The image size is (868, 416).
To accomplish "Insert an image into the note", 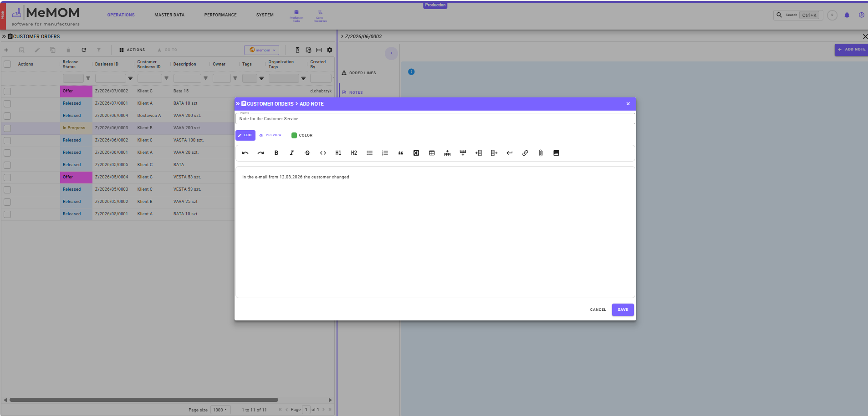I will coord(556,153).
